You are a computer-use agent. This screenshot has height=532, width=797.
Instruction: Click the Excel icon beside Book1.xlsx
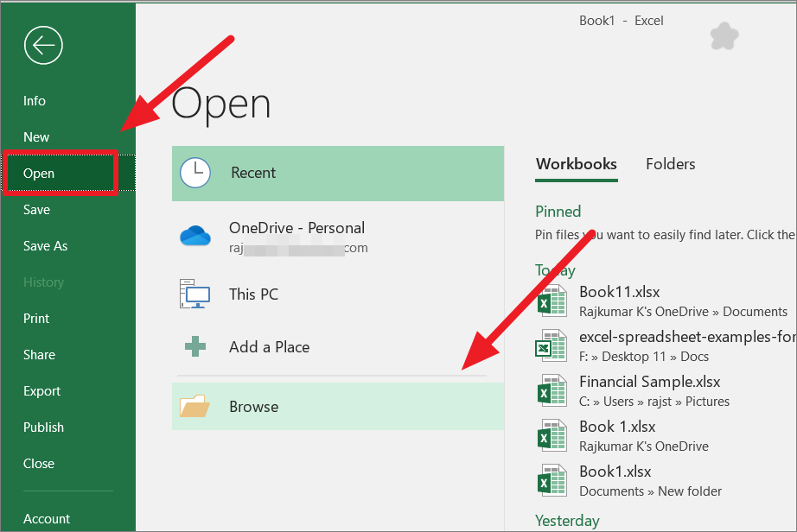[552, 480]
